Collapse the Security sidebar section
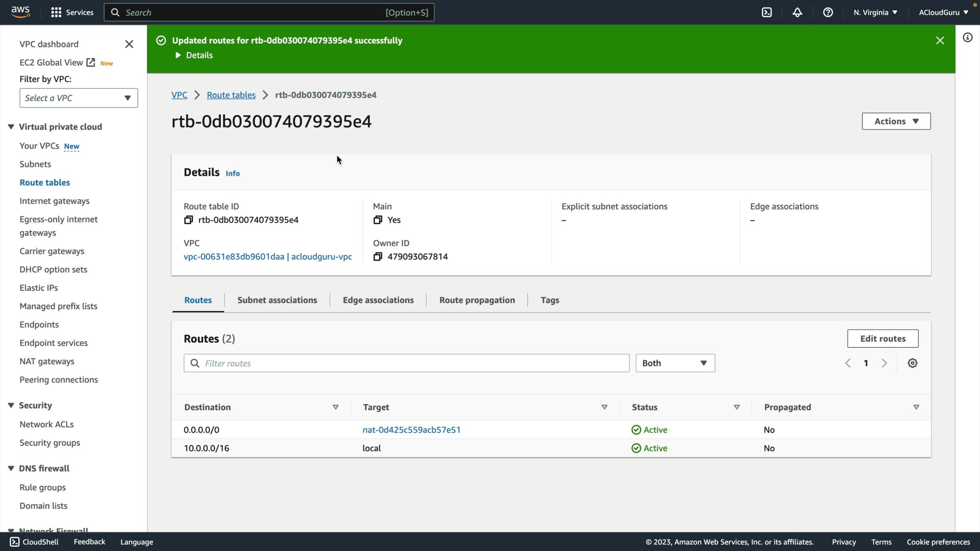This screenshot has width=980, height=551. 11,405
